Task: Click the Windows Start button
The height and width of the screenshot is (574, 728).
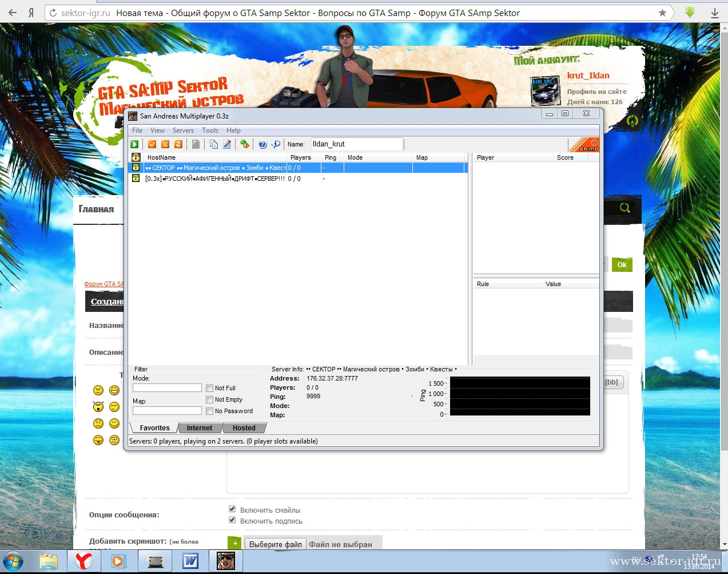Action: coord(13,561)
